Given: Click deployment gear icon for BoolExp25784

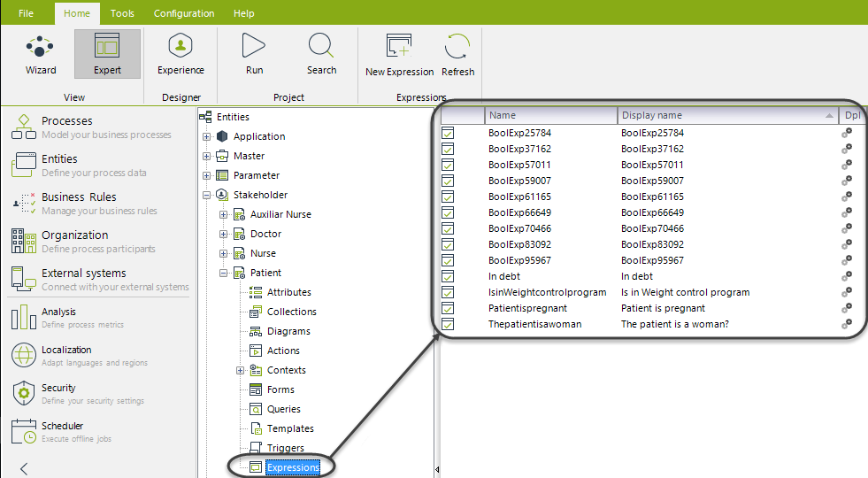Looking at the screenshot, I should [847, 133].
